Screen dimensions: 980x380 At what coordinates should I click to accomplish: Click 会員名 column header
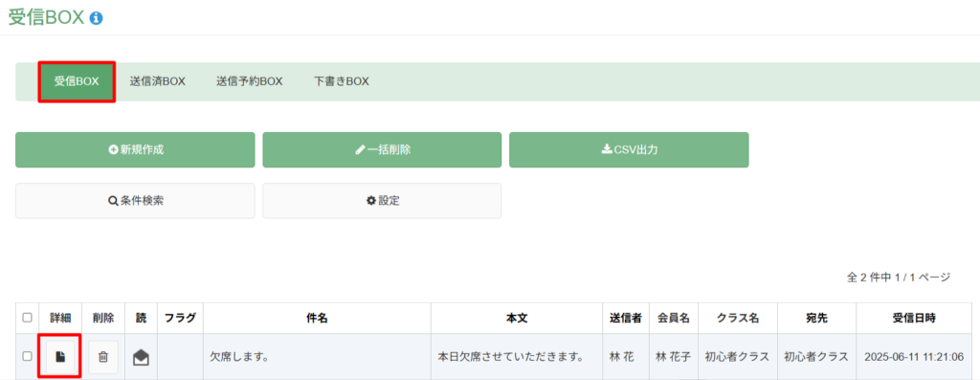(x=674, y=318)
